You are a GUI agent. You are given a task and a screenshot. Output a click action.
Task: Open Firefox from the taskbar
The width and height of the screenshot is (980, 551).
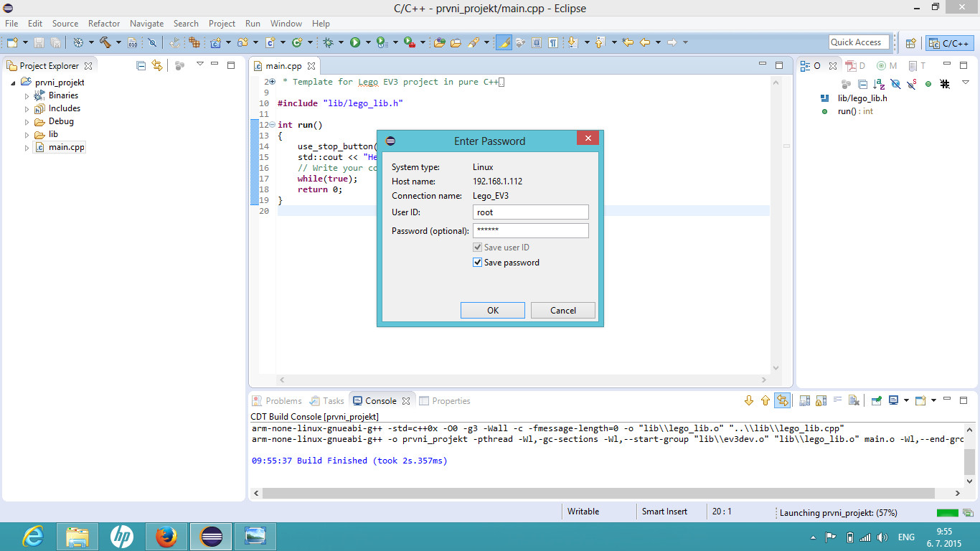click(166, 536)
